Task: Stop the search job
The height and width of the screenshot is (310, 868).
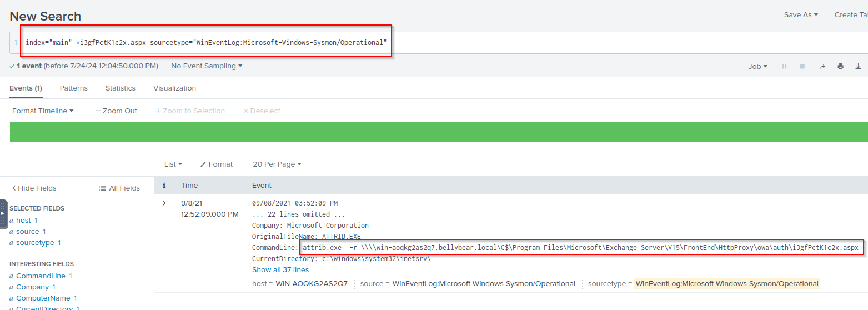Action: (802, 66)
